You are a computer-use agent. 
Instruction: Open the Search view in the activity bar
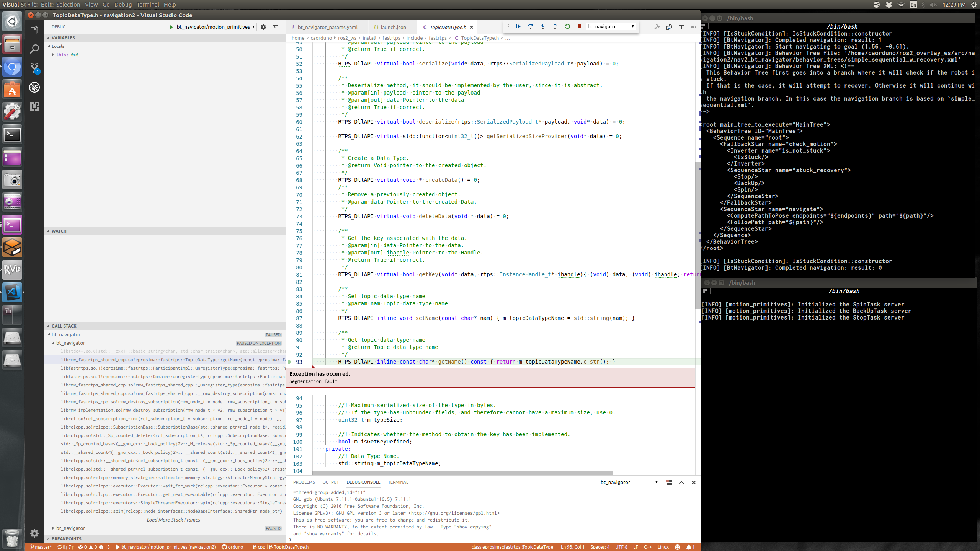point(34,49)
